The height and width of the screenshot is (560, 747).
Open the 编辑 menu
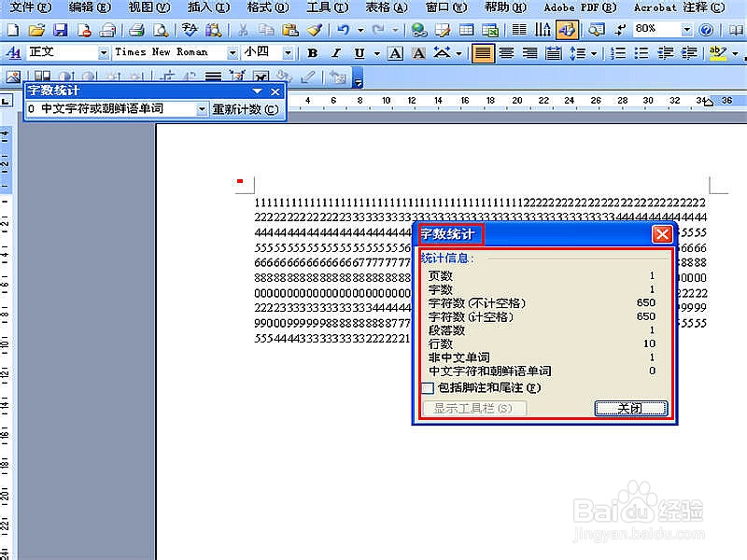pos(90,7)
